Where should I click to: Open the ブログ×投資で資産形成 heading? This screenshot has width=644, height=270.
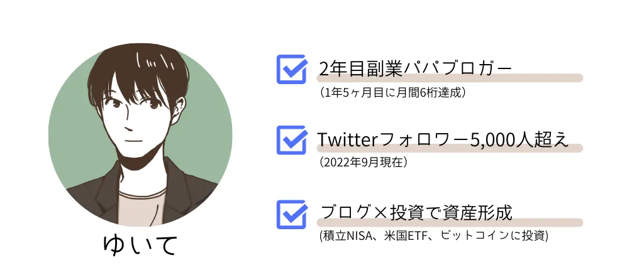pos(416,213)
